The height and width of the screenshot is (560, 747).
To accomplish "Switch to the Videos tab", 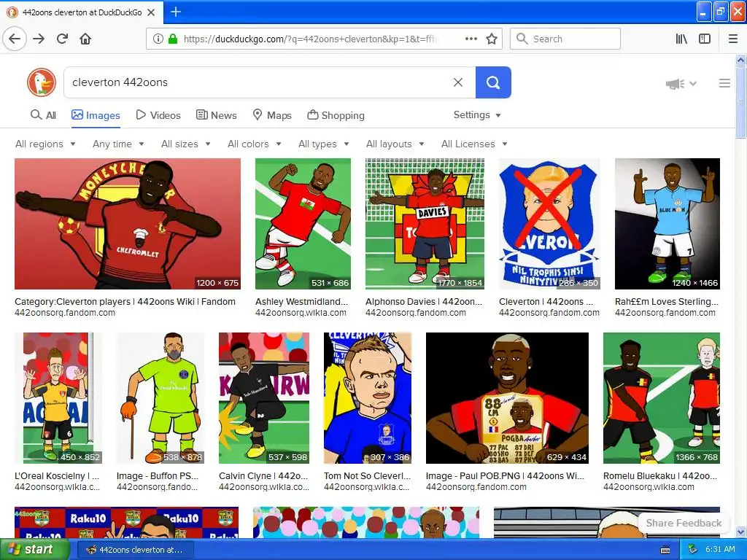I will pos(158,115).
